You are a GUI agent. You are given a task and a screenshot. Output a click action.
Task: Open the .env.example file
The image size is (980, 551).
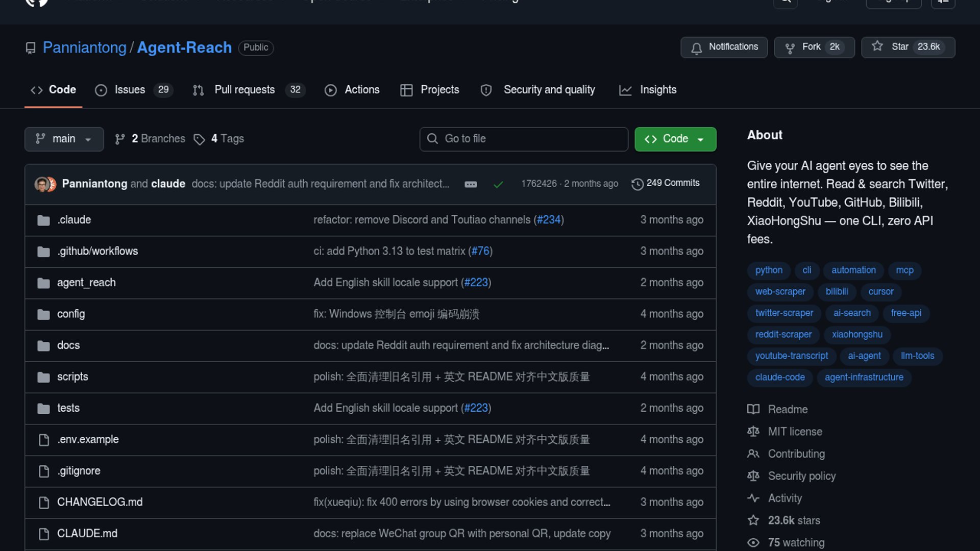point(88,440)
